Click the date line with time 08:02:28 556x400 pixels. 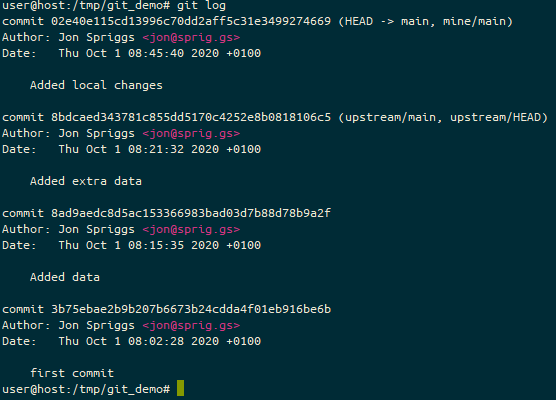coord(132,341)
